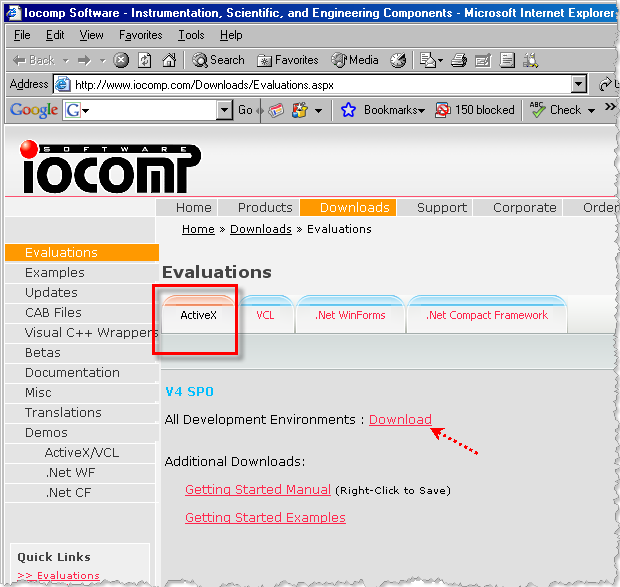
Task: Open the Getting Started Manual link
Action: pyautogui.click(x=258, y=490)
